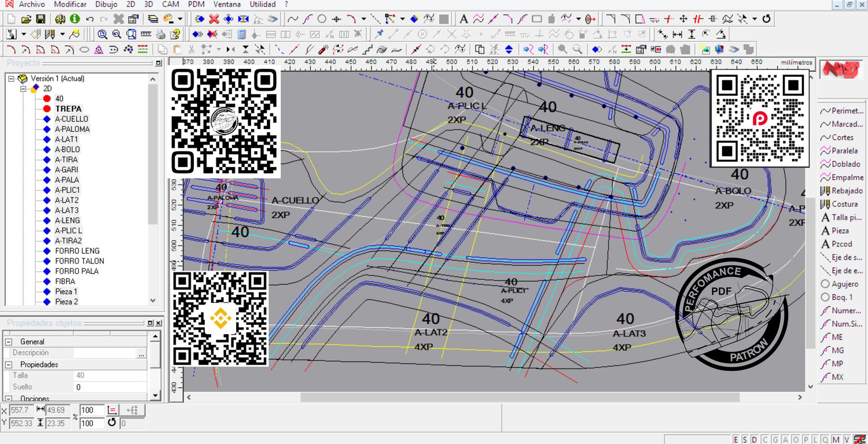Click the green info icon
The height and width of the screenshot is (444, 868).
click(75, 19)
